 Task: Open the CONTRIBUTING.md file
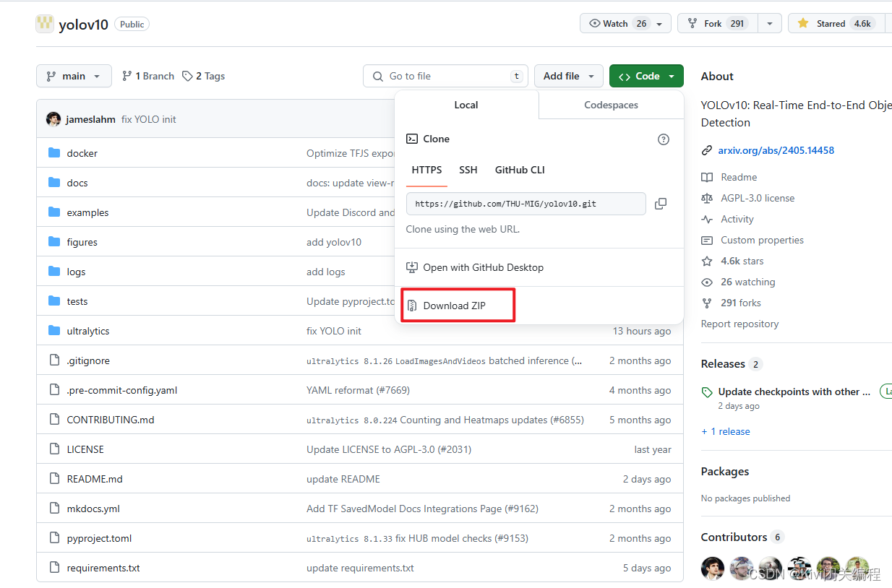111,420
